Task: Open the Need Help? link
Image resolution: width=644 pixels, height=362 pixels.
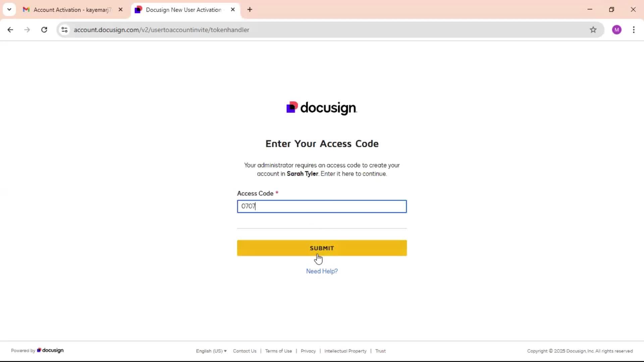Action: click(x=322, y=271)
